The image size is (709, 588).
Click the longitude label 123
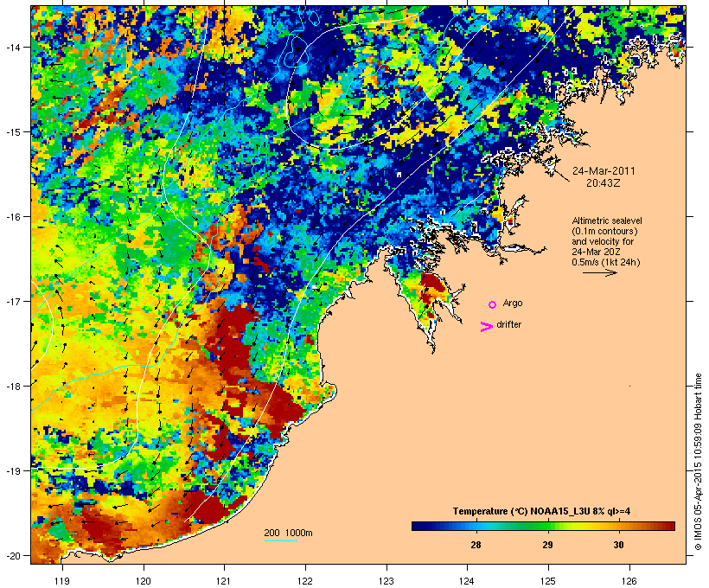pyautogui.click(x=386, y=581)
